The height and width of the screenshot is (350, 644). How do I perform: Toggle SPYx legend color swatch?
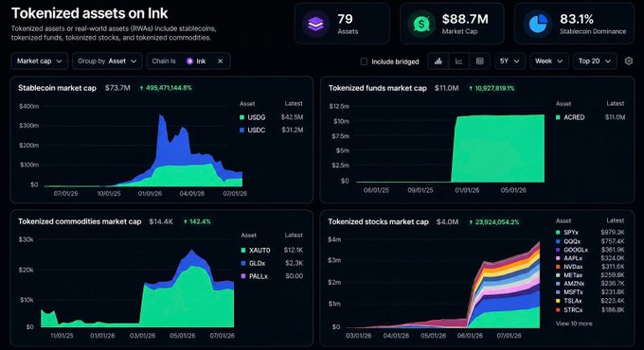point(558,233)
